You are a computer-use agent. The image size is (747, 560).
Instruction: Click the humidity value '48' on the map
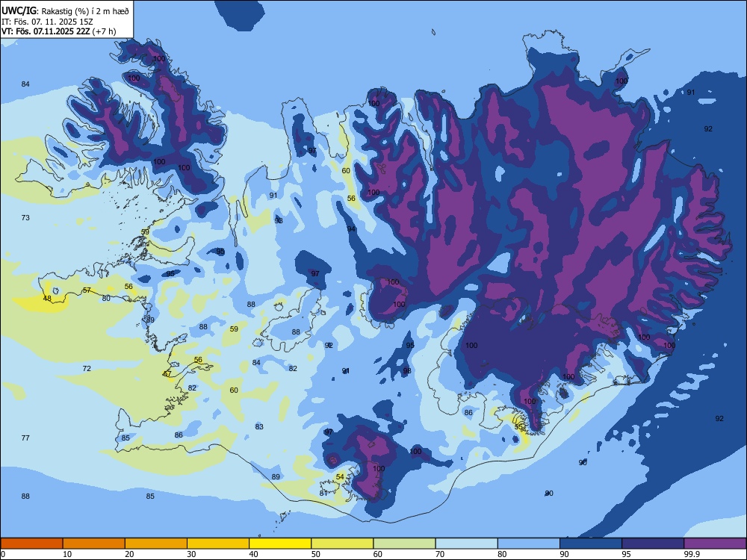coord(46,299)
